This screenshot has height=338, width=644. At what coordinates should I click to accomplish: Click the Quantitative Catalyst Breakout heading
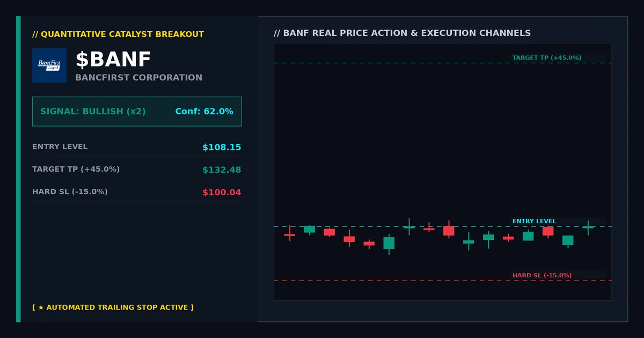pyautogui.click(x=118, y=34)
